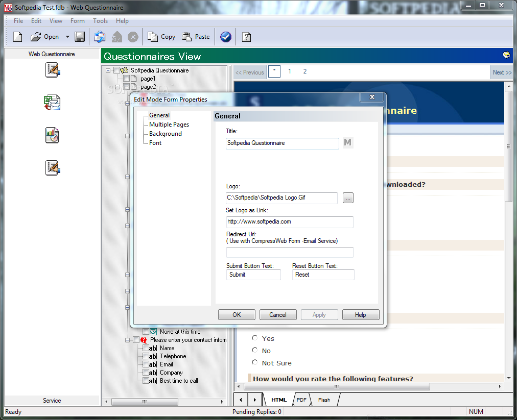The width and height of the screenshot is (517, 420).
Task: Click the ab| text field icon beside Telephone
Action: (153, 356)
